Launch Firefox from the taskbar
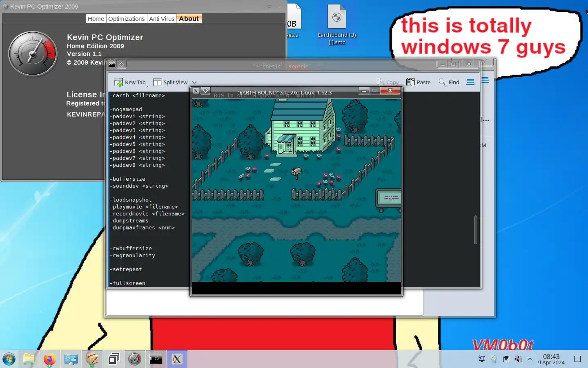The width and height of the screenshot is (588, 368). coord(49,359)
